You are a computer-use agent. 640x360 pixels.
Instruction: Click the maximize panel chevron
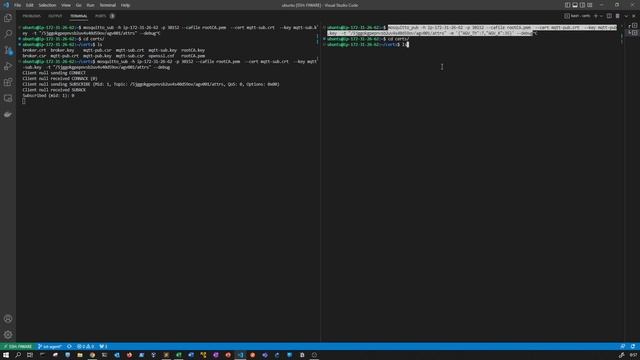click(626, 16)
